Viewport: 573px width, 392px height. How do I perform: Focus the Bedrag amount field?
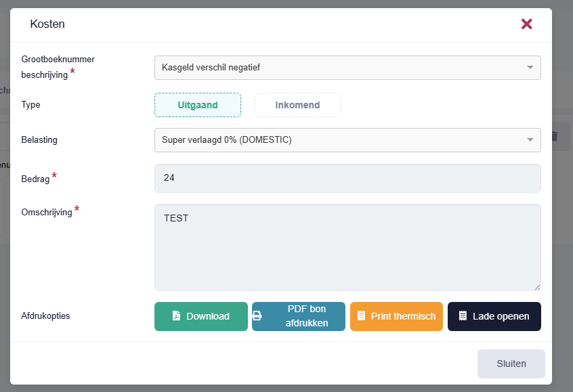[x=347, y=178]
